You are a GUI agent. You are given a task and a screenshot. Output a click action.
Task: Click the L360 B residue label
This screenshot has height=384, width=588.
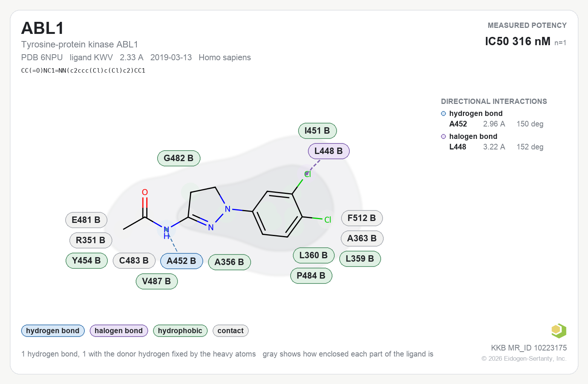point(314,255)
